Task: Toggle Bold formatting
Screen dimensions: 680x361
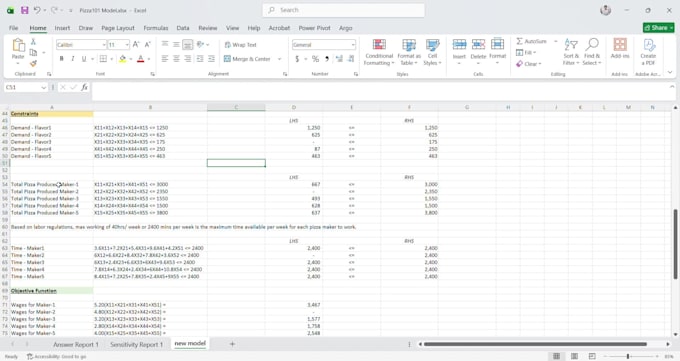Action: (62, 59)
